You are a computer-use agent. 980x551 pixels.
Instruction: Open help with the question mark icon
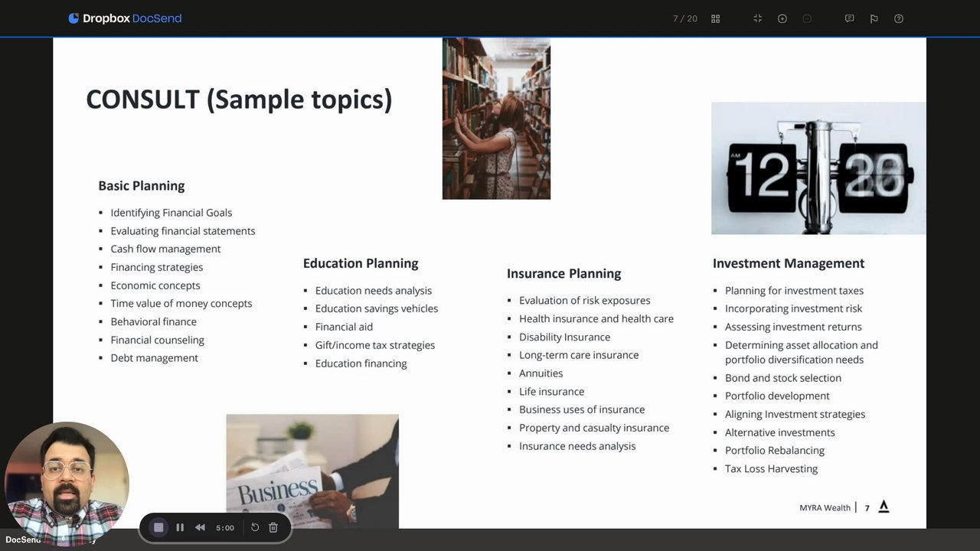click(899, 18)
